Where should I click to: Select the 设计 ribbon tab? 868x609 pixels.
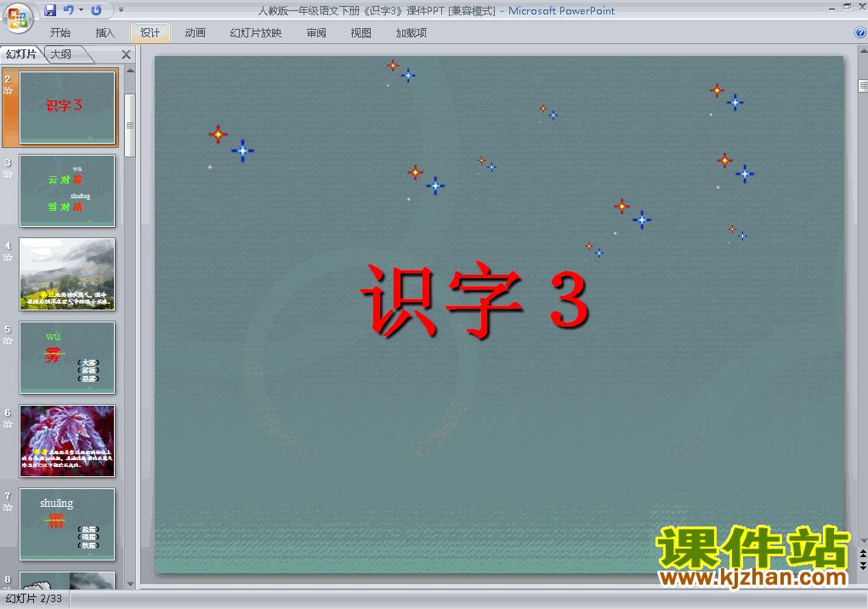click(150, 33)
